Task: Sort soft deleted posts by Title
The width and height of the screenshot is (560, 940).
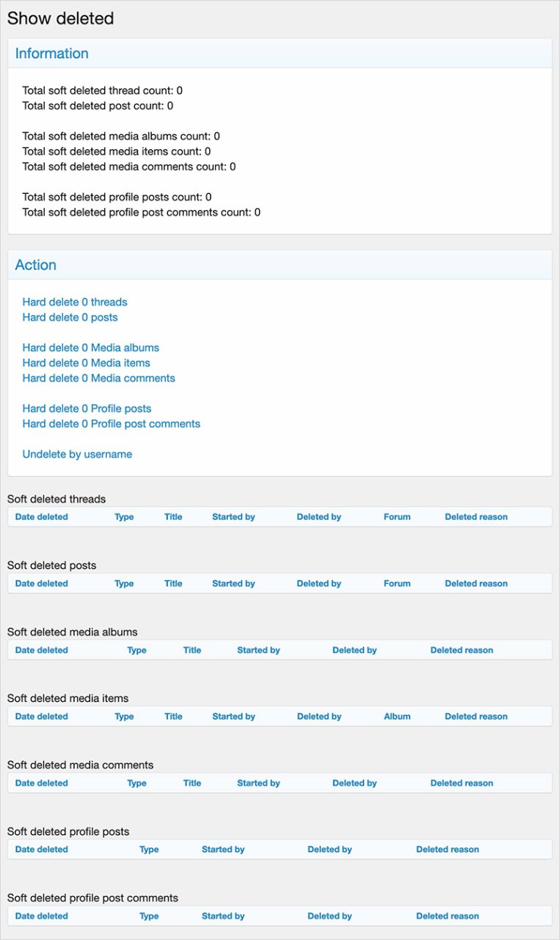Action: pyautogui.click(x=173, y=584)
